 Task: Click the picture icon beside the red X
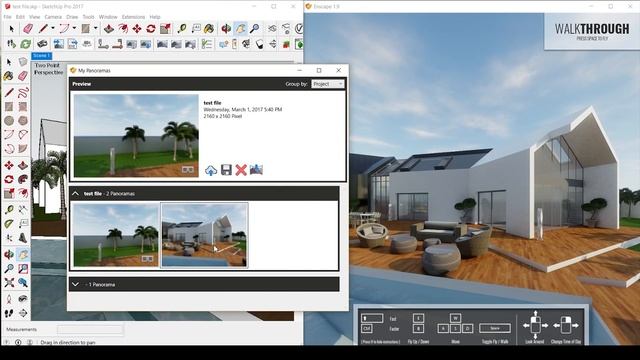(256, 169)
